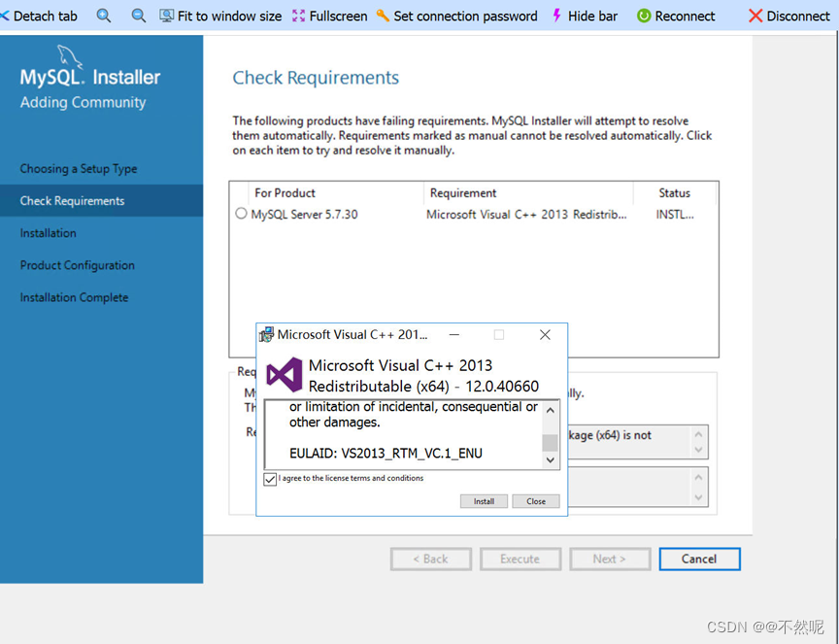Click the Back button in MySQL Installer
Image resolution: width=839 pixels, height=644 pixels.
[x=431, y=559]
